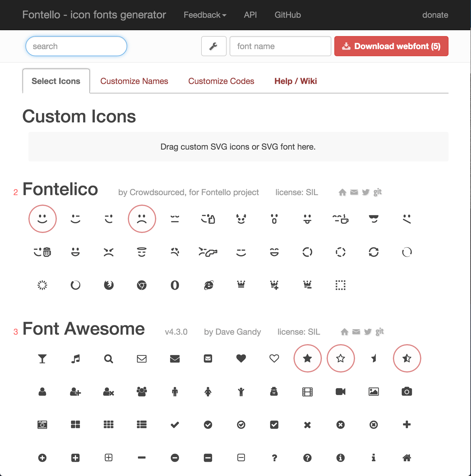
Task: Select the video camera icon
Action: tap(341, 391)
